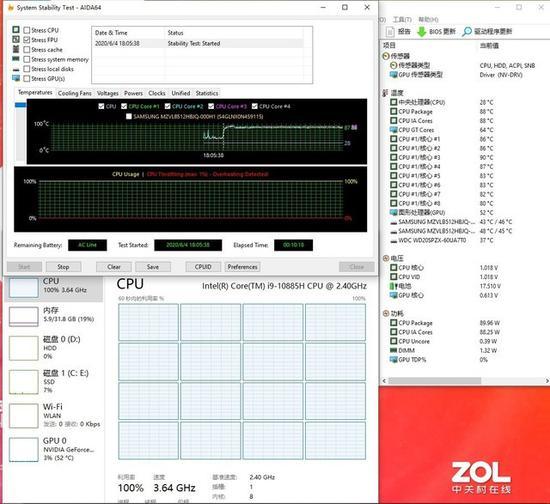The image size is (550, 504).
Task: Select the CPU entry in Task Manager sidebar
Action: (54, 287)
